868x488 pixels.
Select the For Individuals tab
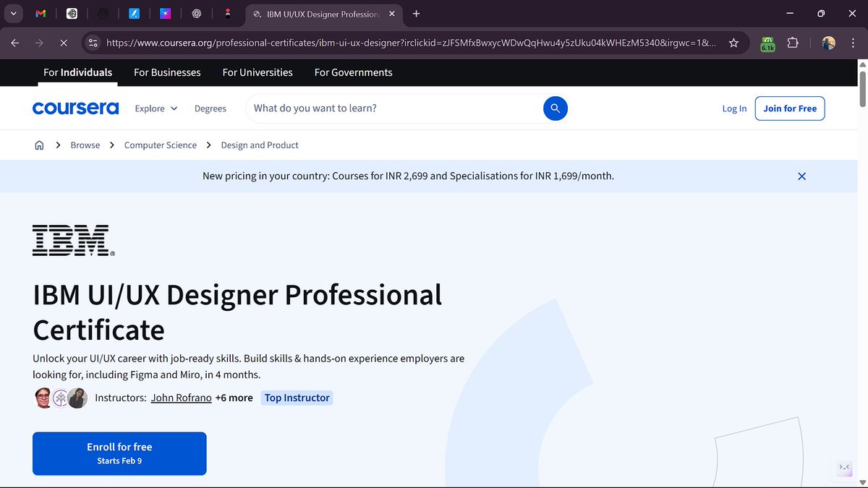pyautogui.click(x=77, y=72)
